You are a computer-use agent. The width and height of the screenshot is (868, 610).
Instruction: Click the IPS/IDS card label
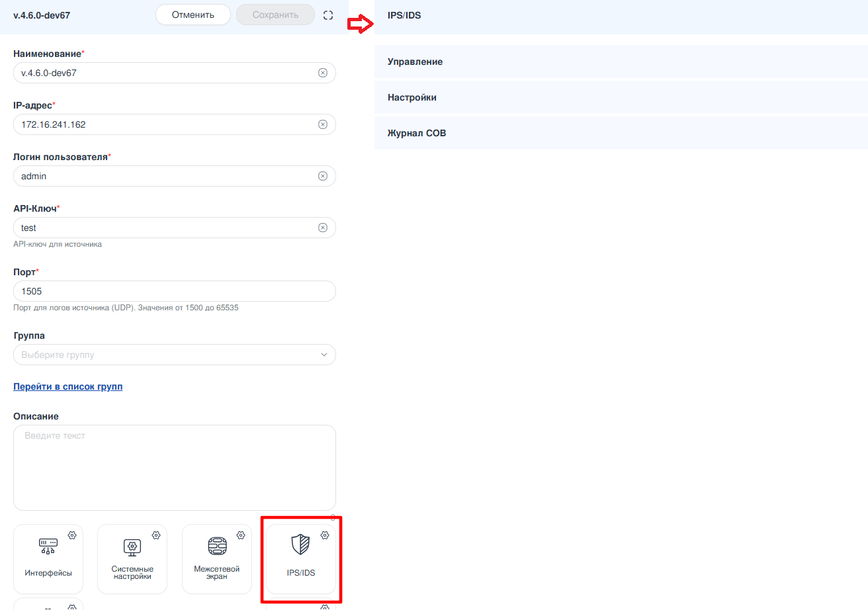click(x=301, y=573)
